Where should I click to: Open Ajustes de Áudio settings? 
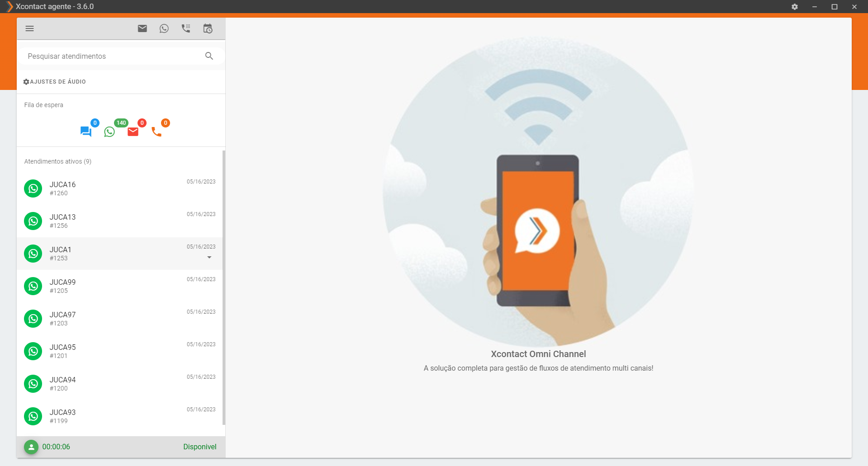pos(55,82)
